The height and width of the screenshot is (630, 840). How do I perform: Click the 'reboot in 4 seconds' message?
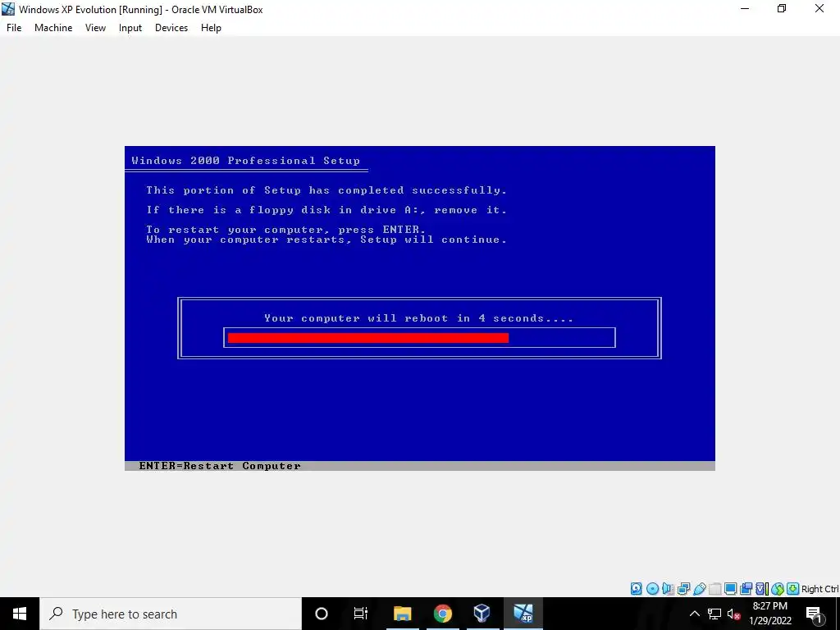(419, 318)
